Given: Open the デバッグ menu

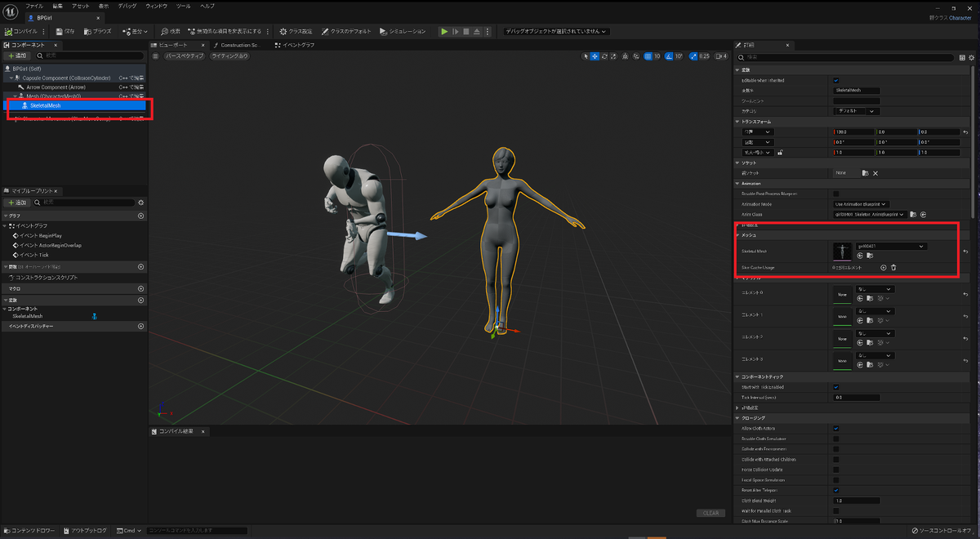Looking at the screenshot, I should (128, 6).
